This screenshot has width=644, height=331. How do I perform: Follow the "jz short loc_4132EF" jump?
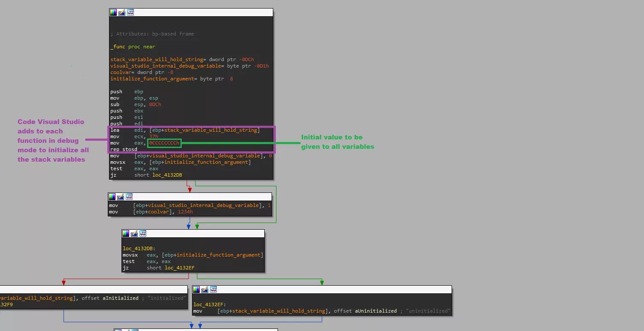point(159,268)
